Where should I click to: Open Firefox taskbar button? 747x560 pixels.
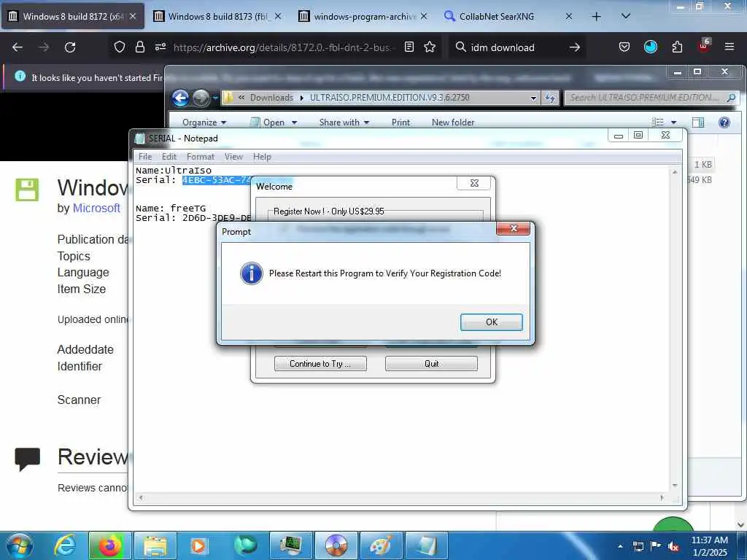109,545
